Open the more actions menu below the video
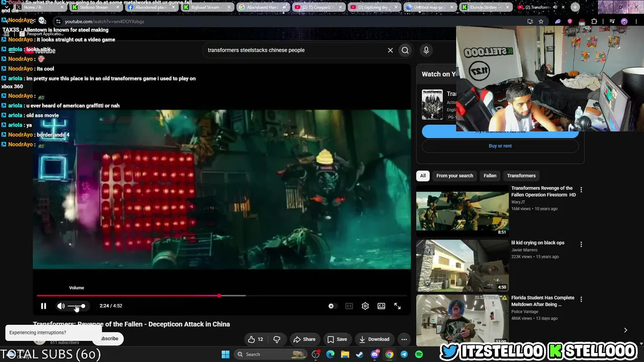The width and height of the screenshot is (644, 362). (x=404, y=339)
